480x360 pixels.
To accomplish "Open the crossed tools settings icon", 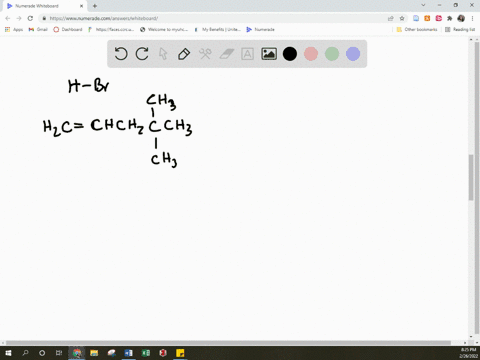I will [205, 54].
